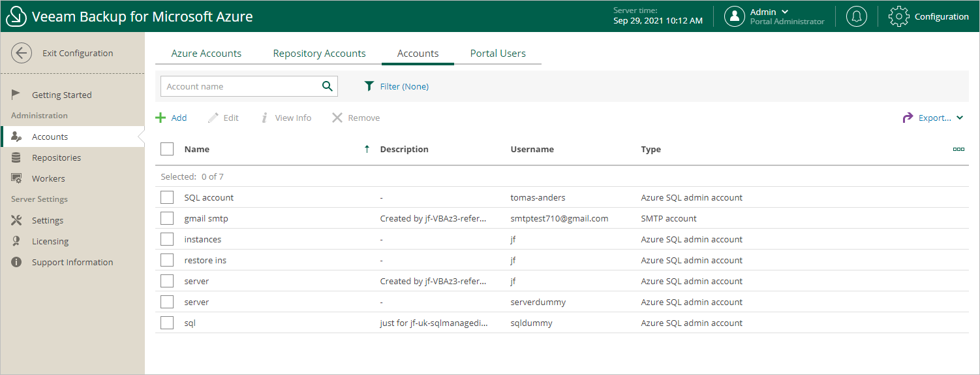Click the filter funnel icon

tap(369, 86)
